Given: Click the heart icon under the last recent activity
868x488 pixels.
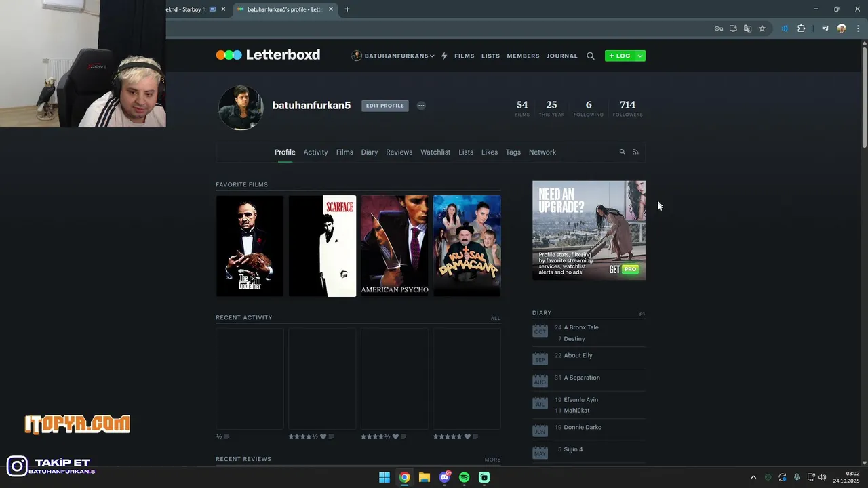Looking at the screenshot, I should click(467, 436).
